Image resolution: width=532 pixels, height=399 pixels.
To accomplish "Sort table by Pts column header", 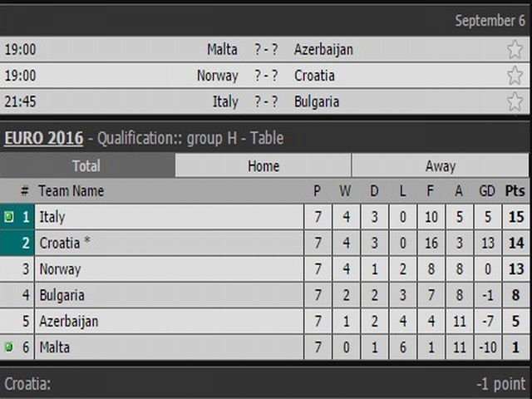I will 515,190.
